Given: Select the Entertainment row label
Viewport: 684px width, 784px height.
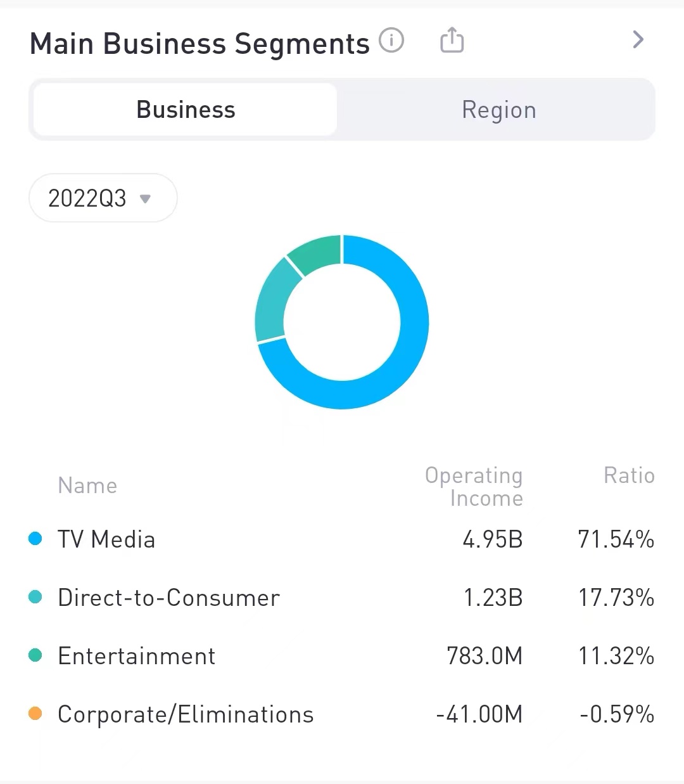Looking at the screenshot, I should coord(136,656).
